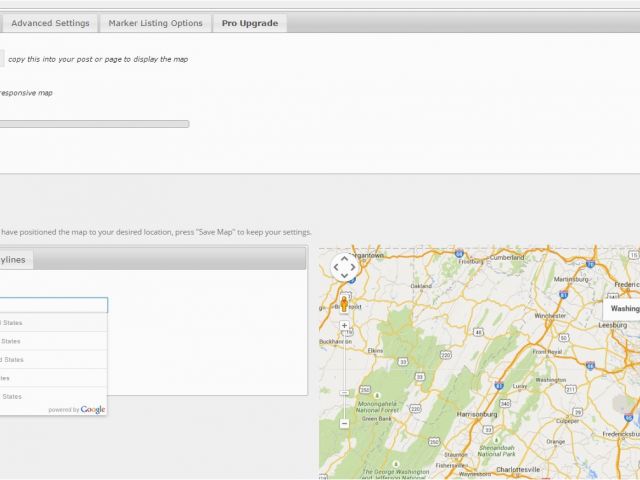Click the Route 211 highway shield
The height and width of the screenshot is (480, 640).
click(x=571, y=389)
